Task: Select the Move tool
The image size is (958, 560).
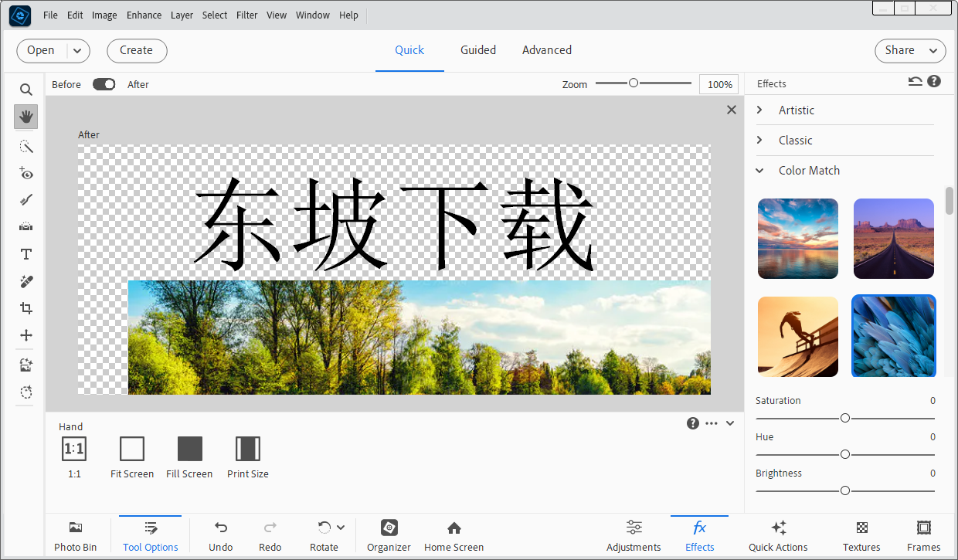Action: 25,334
